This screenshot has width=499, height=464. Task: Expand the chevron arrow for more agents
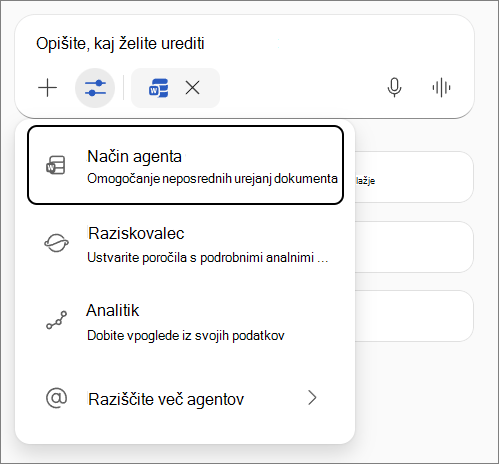[312, 397]
